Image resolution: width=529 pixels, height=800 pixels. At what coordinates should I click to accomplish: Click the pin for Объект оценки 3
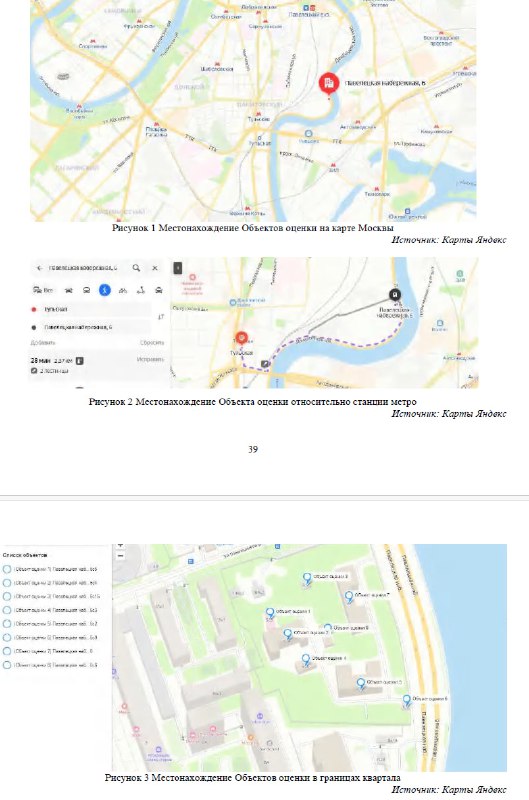pyautogui.click(x=307, y=578)
